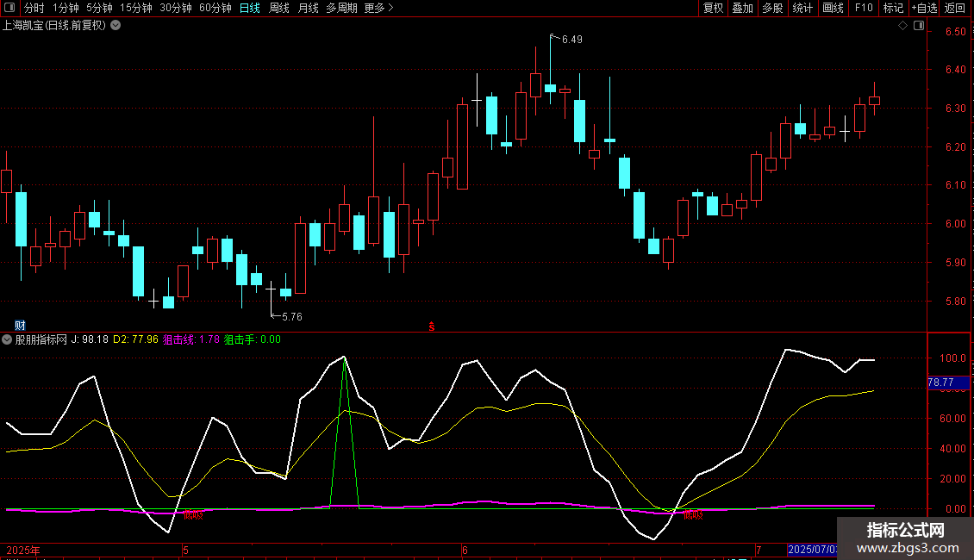
Task: Open the 多股 multi-stock view
Action: pyautogui.click(x=772, y=8)
